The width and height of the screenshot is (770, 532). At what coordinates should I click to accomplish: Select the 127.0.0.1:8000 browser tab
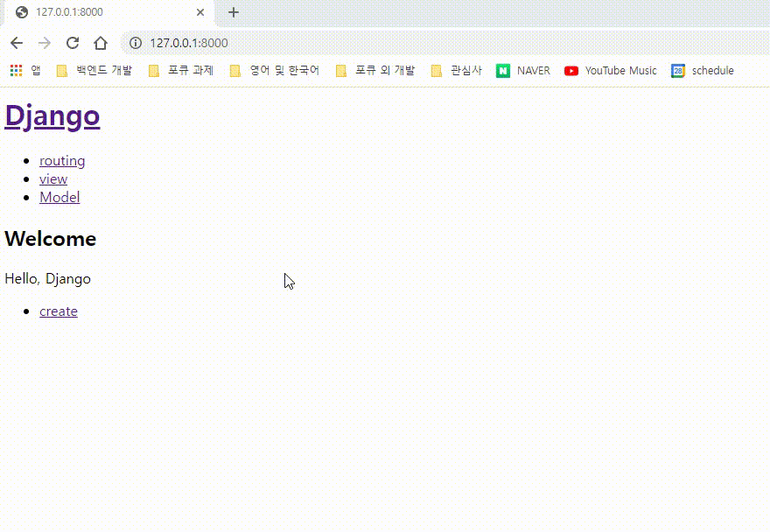coord(109,12)
